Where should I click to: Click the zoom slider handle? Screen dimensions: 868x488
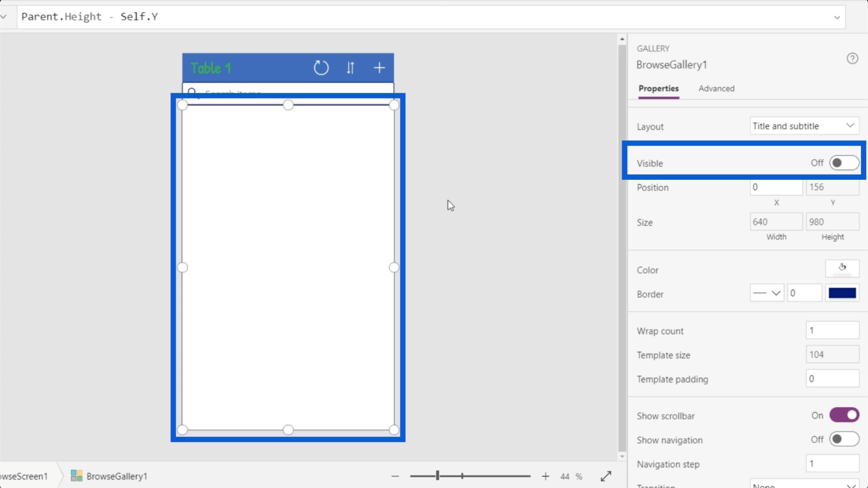point(437,476)
